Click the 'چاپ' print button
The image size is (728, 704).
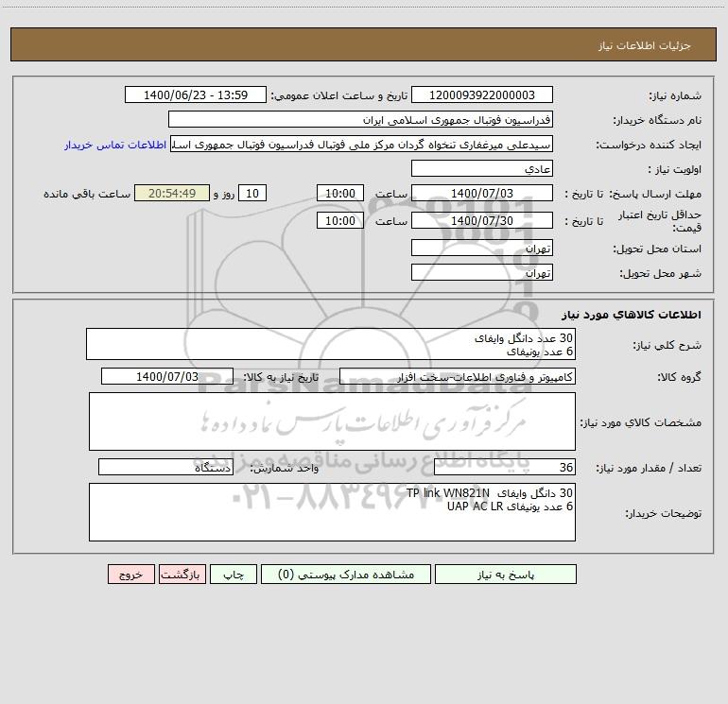coord(234,575)
